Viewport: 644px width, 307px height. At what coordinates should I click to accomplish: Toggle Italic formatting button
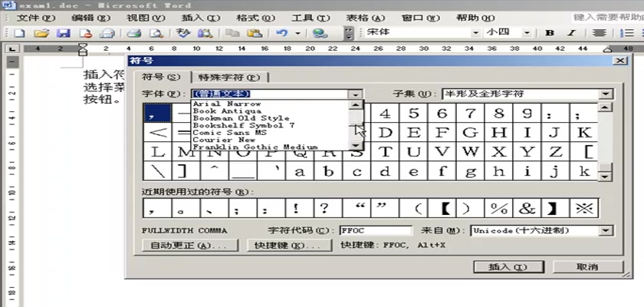(x=572, y=33)
